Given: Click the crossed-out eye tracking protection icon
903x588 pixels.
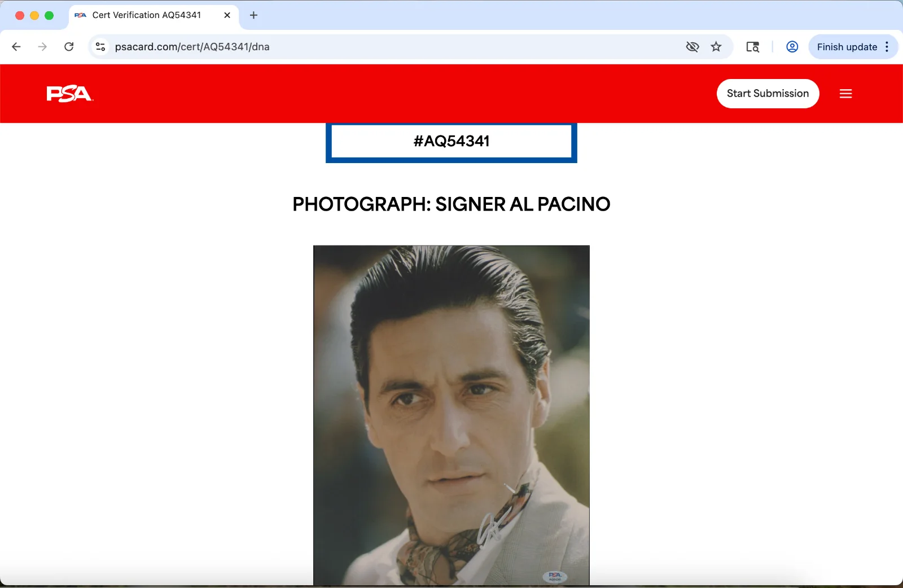Looking at the screenshot, I should coord(692,47).
